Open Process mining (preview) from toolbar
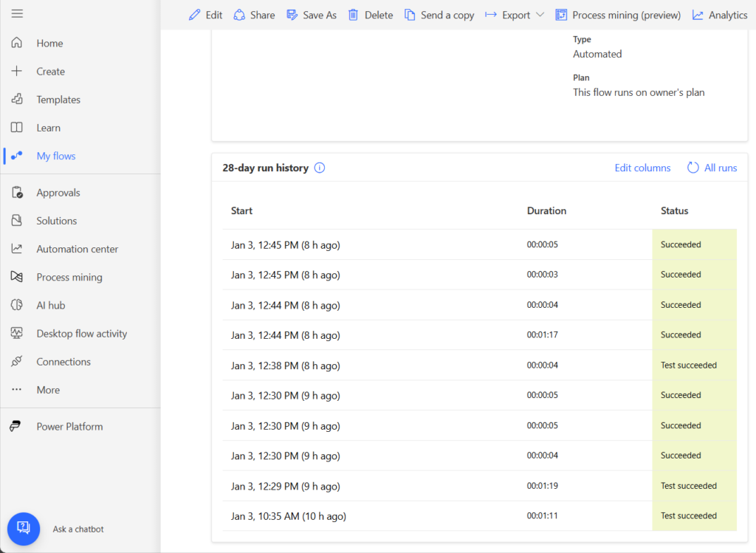The width and height of the screenshot is (756, 553). click(x=618, y=15)
